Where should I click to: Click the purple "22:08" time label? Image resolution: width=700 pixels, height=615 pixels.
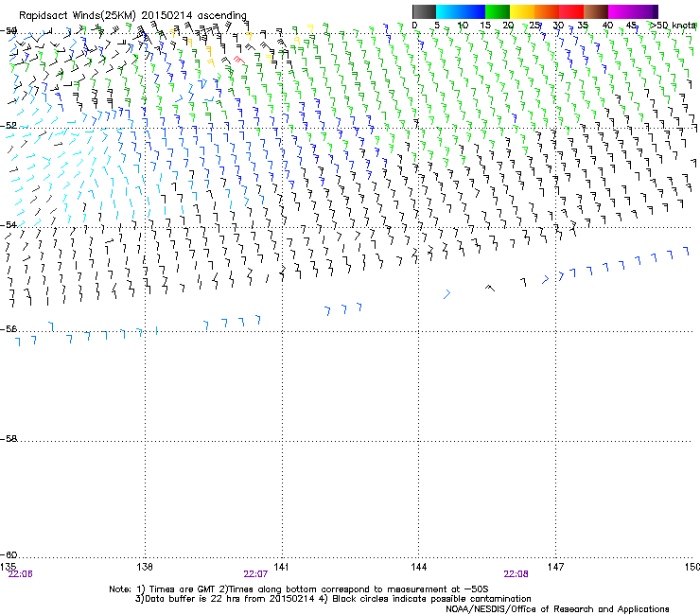click(516, 574)
